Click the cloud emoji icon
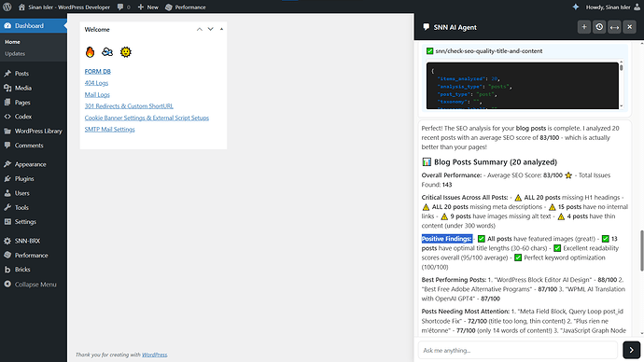Viewport: 644px width, 362px height. tap(107, 51)
